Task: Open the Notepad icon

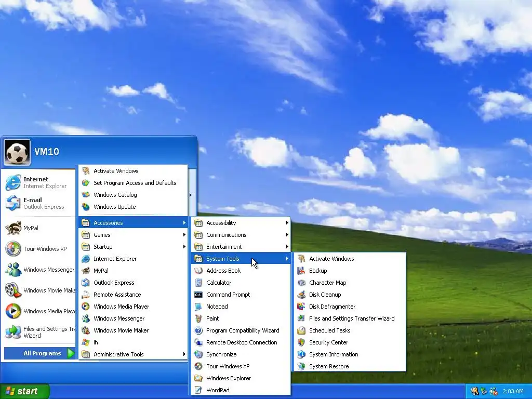Action: point(198,307)
